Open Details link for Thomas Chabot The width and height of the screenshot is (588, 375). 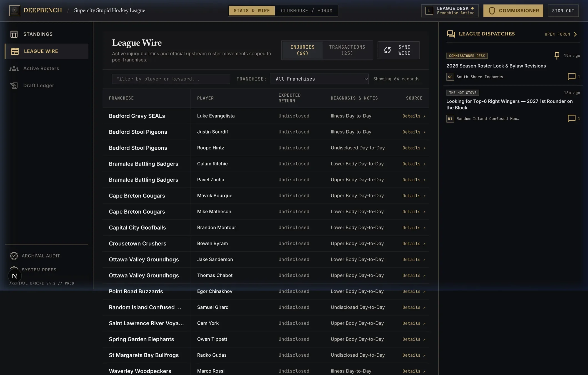414,276
